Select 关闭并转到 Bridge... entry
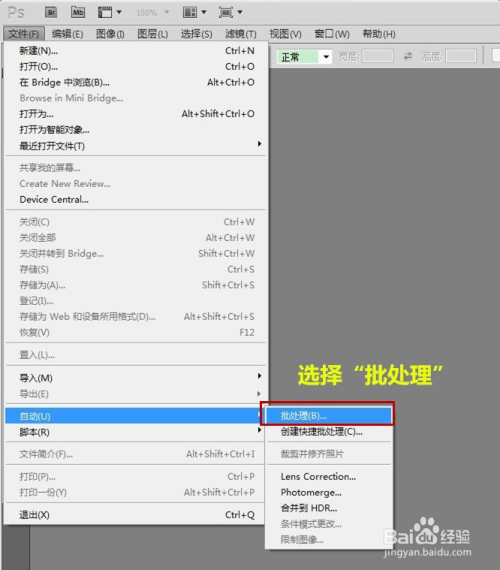500x570 pixels. [136, 253]
